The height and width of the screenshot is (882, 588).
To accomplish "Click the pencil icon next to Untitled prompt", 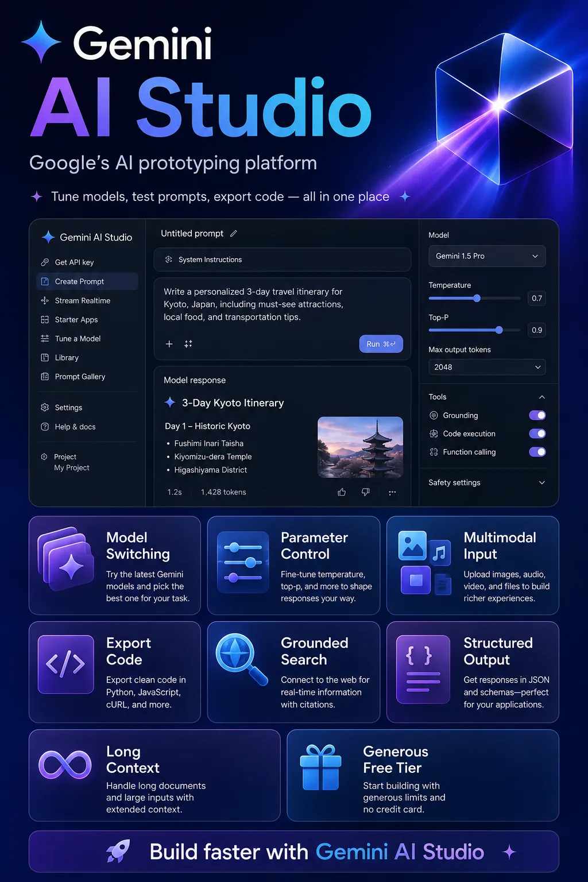I will (233, 234).
